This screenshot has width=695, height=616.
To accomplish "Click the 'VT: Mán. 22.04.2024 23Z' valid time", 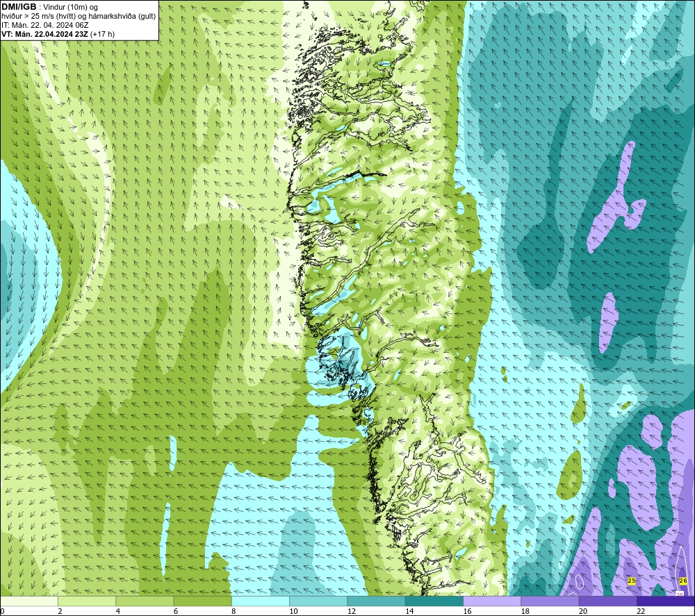I will click(x=44, y=34).
